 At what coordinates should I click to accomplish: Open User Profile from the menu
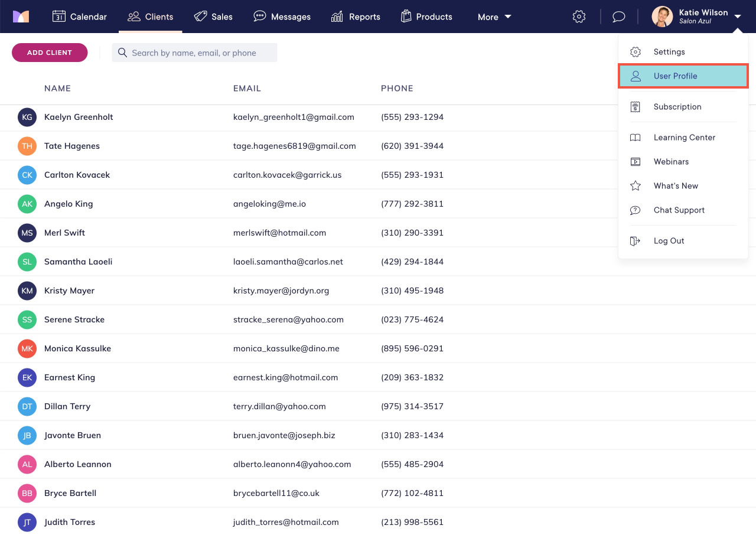pyautogui.click(x=675, y=76)
